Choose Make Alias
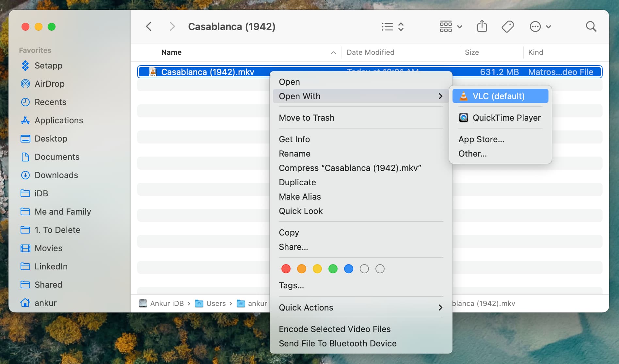 [x=361, y=197]
